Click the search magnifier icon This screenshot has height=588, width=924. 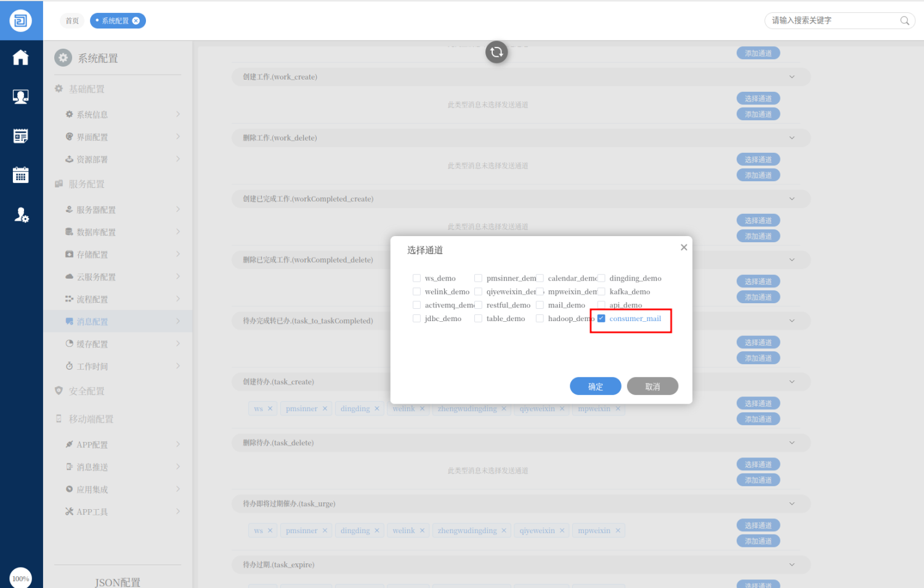click(x=904, y=21)
